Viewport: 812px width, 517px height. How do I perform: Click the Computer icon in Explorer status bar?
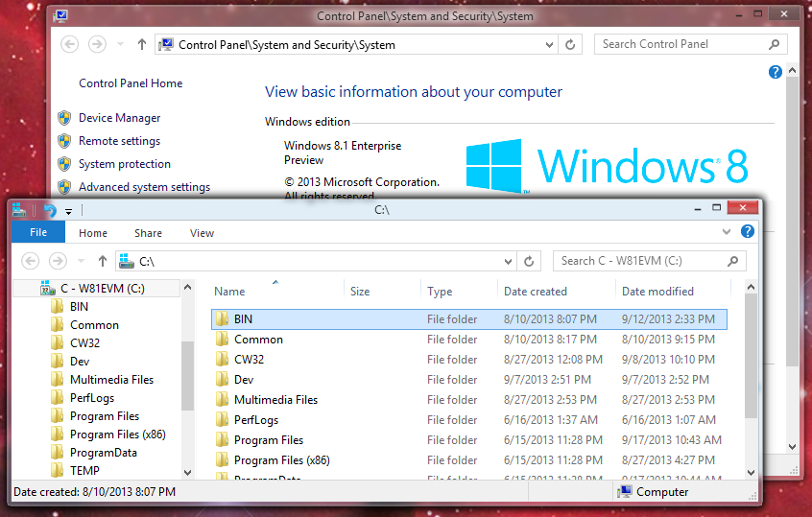point(625,492)
